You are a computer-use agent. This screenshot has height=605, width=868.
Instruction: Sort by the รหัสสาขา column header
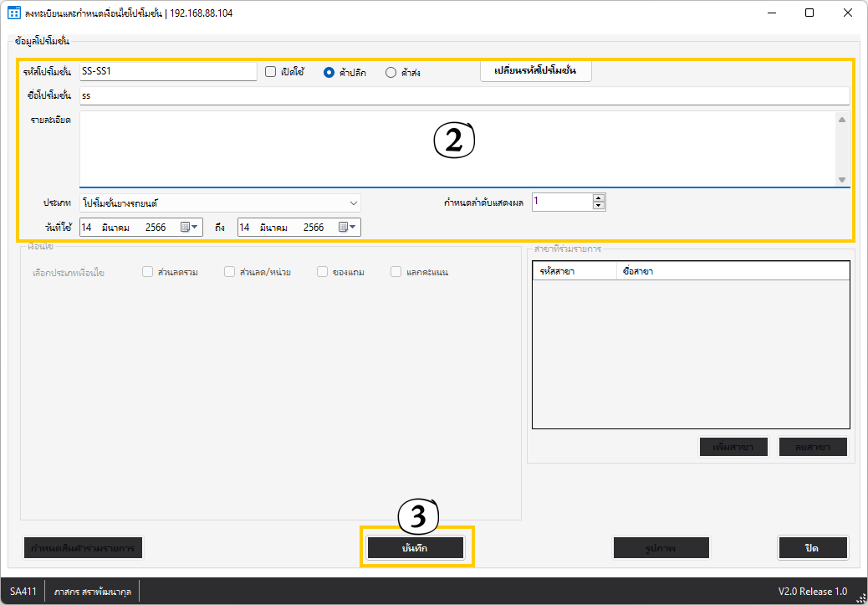(x=574, y=272)
